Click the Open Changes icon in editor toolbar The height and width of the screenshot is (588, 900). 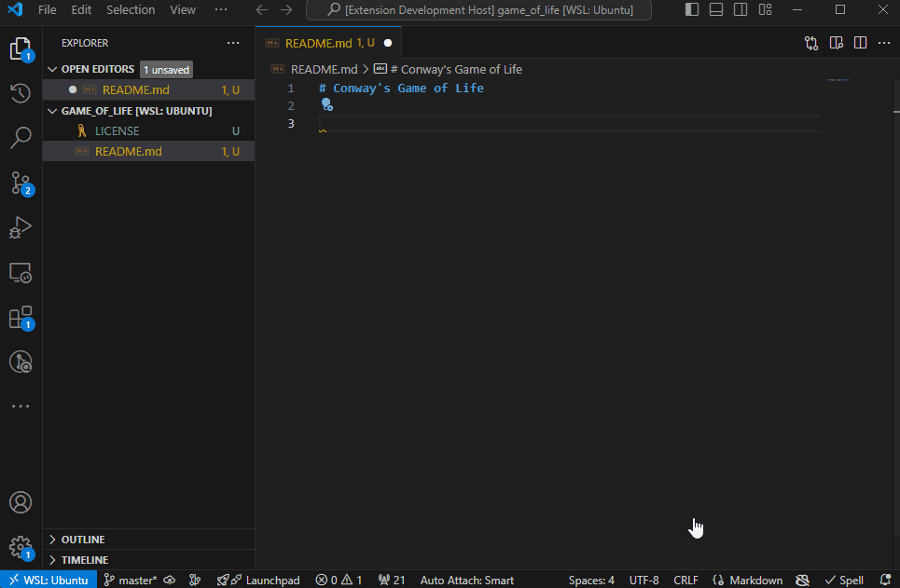click(811, 43)
